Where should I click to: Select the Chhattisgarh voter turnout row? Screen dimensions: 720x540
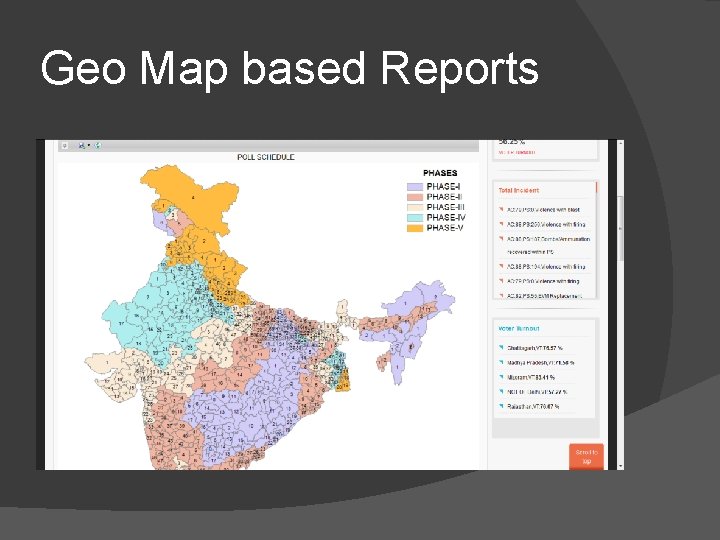tap(534, 348)
